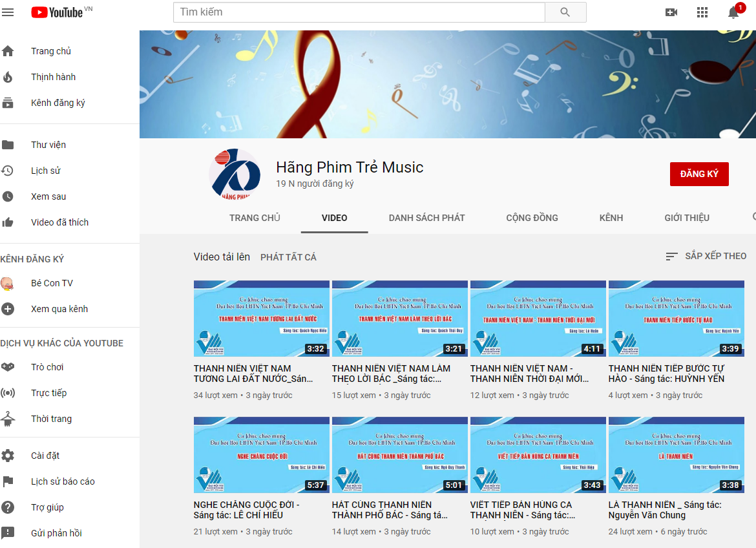
Task: Switch to the GIỚI THIỆU tab
Action: pyautogui.click(x=687, y=218)
